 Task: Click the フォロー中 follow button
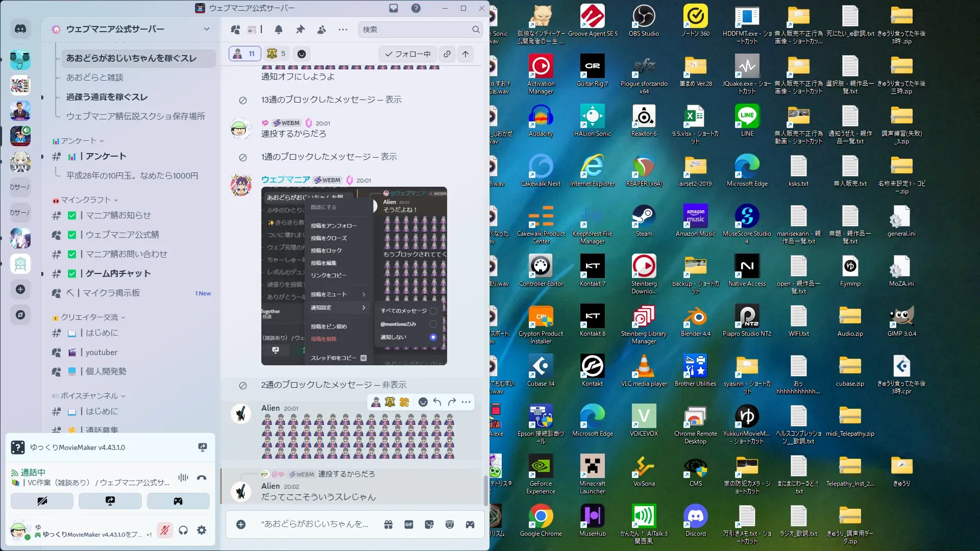[408, 54]
